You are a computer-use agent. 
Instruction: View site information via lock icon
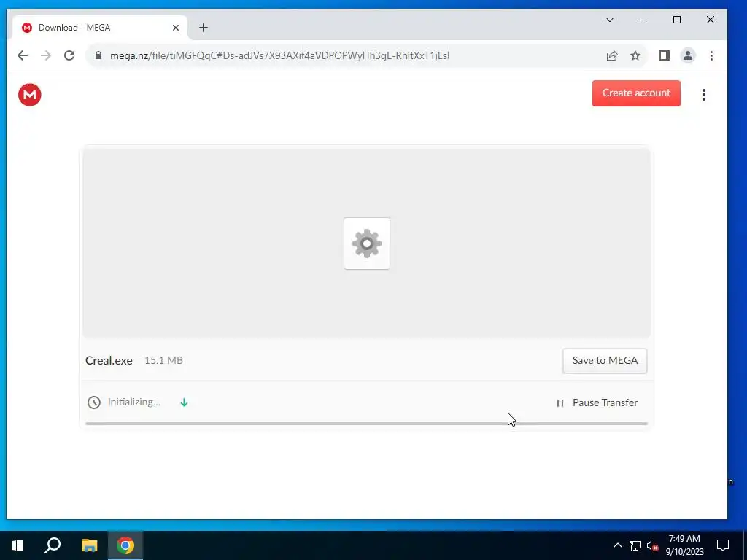coord(98,55)
